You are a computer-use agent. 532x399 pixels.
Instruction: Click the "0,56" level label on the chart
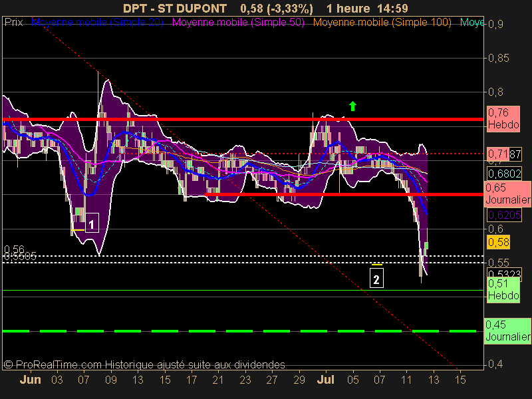click(x=14, y=249)
